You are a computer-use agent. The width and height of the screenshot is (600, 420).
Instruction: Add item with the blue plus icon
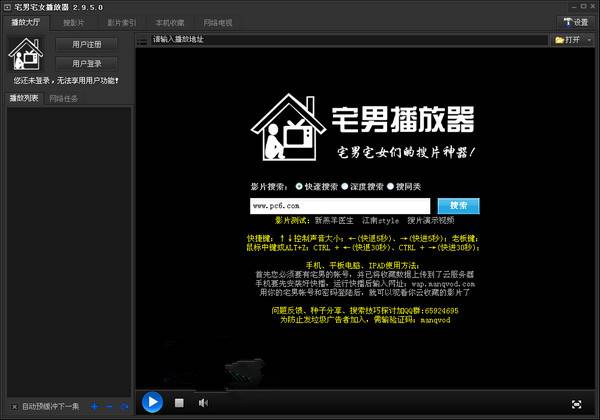[x=95, y=406]
